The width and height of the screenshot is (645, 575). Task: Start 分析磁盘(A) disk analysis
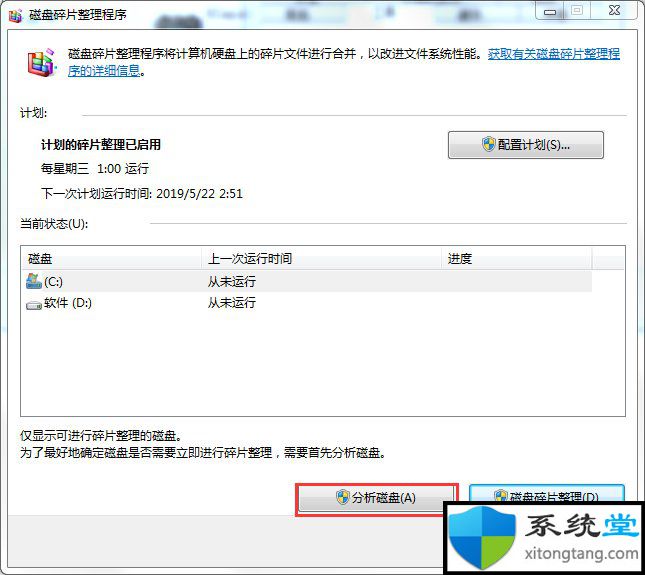[376, 498]
